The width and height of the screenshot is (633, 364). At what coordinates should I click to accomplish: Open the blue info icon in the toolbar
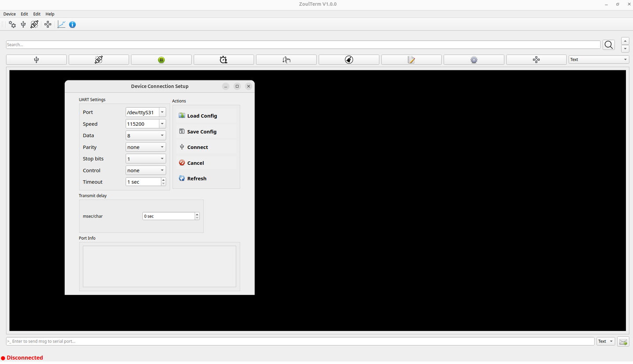pyautogui.click(x=73, y=25)
